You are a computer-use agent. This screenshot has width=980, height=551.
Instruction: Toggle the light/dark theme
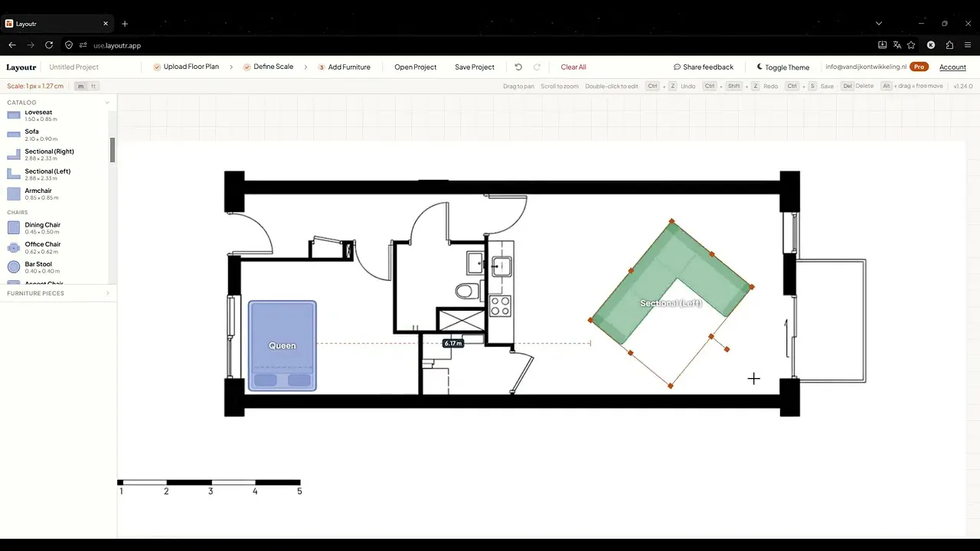(x=782, y=67)
